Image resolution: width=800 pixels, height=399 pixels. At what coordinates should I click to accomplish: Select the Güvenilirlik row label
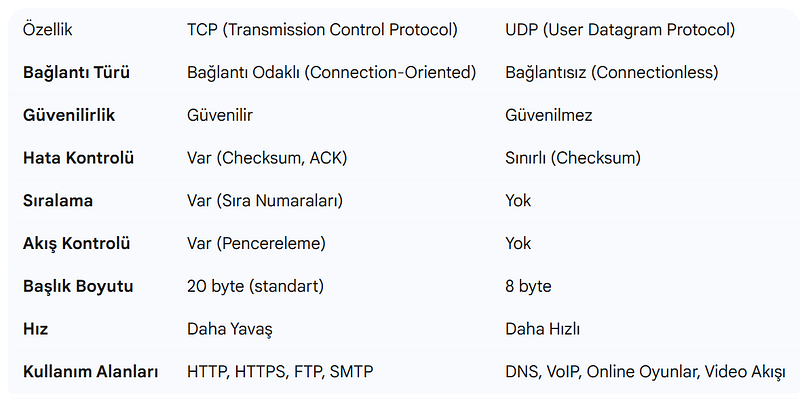(x=69, y=115)
